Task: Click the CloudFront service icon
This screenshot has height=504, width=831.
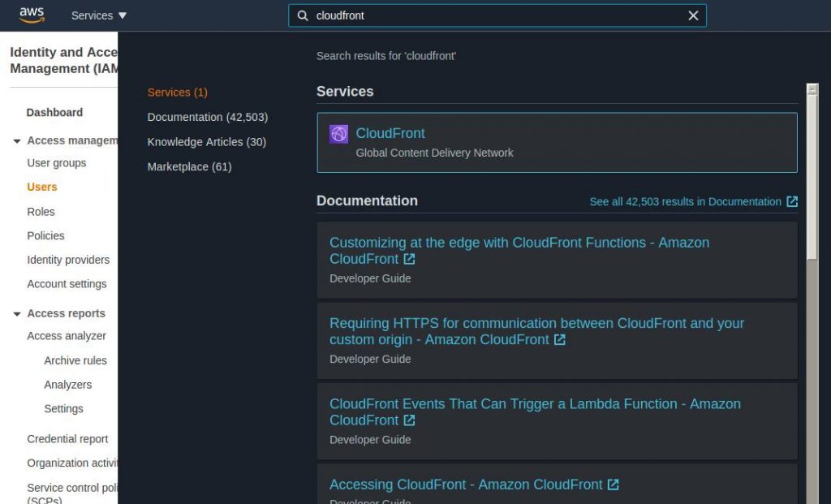Action: 338,134
